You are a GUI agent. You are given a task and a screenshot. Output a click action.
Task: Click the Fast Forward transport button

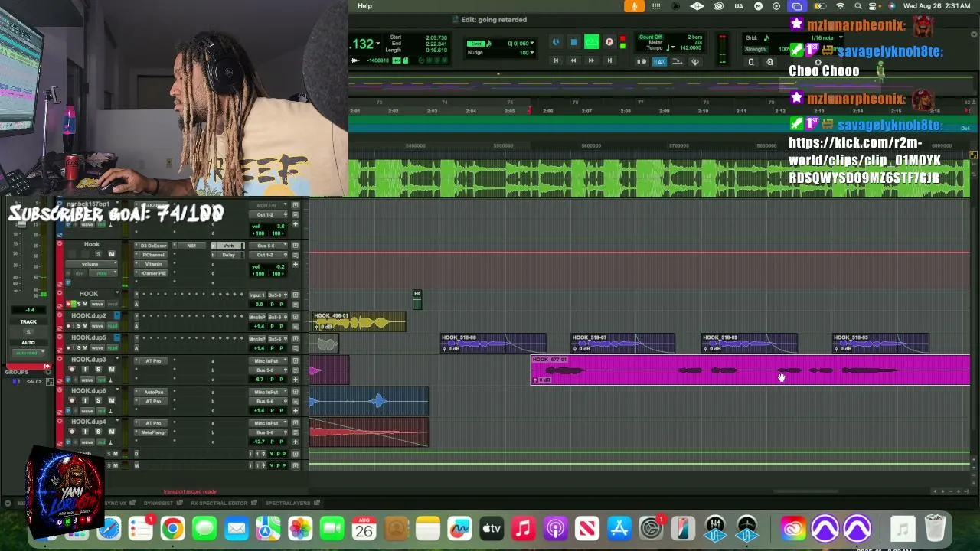(x=591, y=60)
